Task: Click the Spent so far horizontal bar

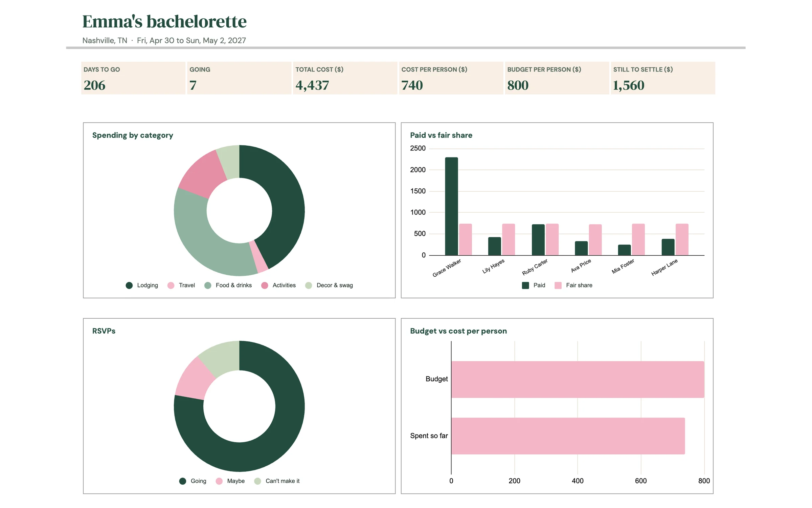Action: tap(568, 436)
